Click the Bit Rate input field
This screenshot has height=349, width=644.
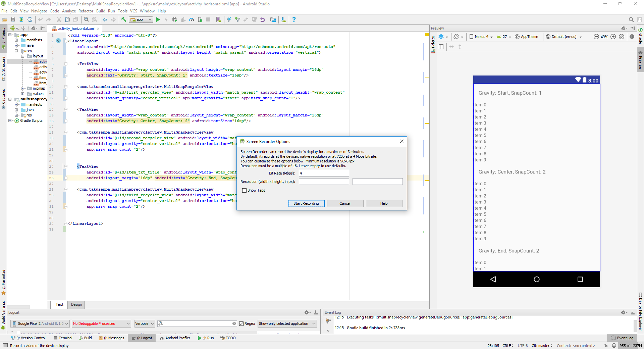pos(324,173)
